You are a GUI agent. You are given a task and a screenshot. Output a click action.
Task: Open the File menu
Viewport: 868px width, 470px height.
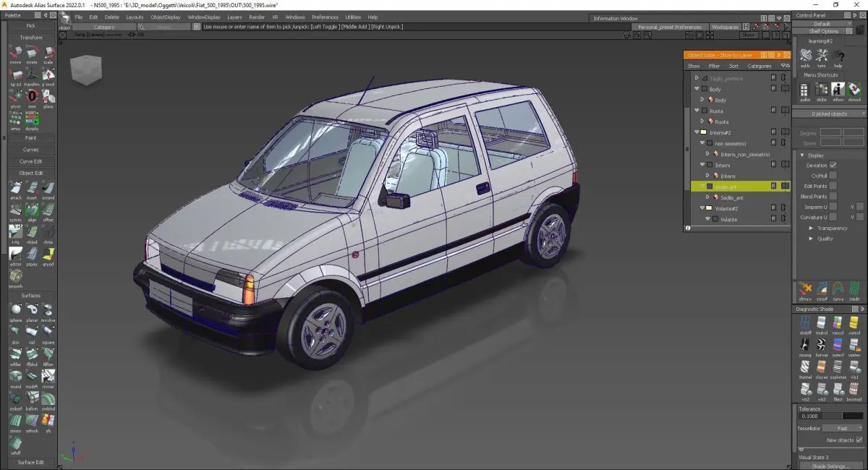coord(78,17)
